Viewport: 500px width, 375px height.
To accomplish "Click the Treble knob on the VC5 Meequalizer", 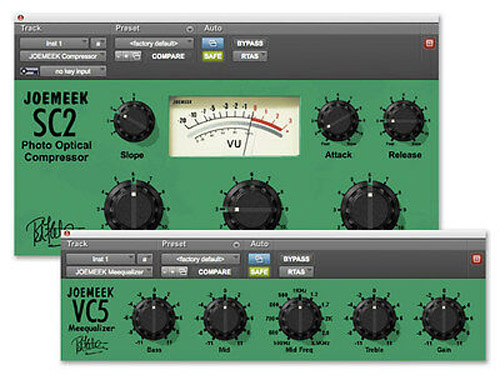I will pyautogui.click(x=374, y=319).
